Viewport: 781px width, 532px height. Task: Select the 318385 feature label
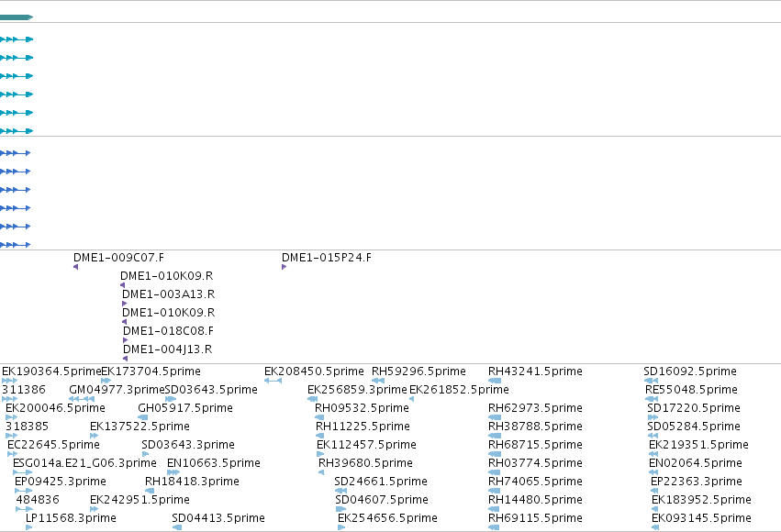click(27, 427)
